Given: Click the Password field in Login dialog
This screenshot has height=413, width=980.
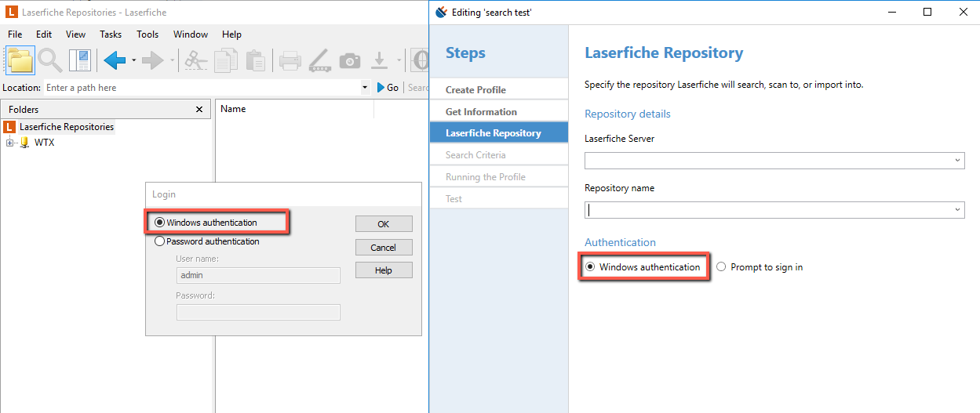Looking at the screenshot, I should pyautogui.click(x=258, y=312).
